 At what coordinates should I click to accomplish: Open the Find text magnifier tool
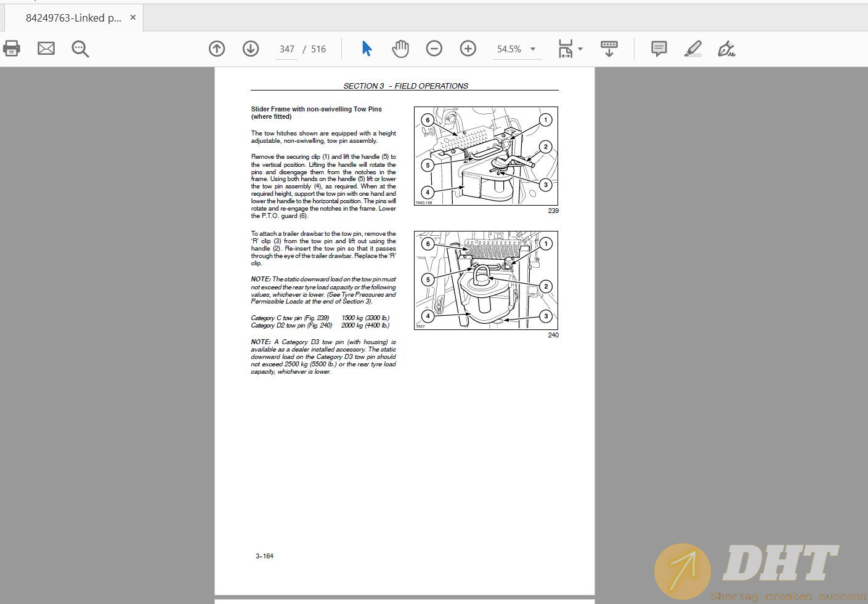click(x=80, y=49)
